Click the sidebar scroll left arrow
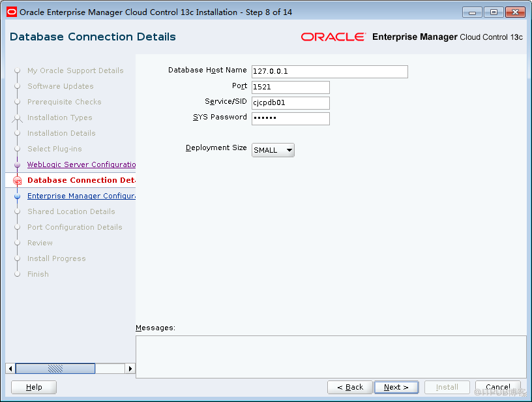The image size is (532, 402). pos(10,368)
